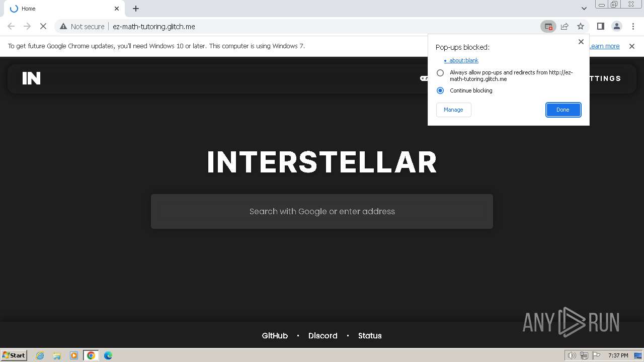Launch Microsoft Edge from taskbar
This screenshot has height=362, width=644.
pos(108,355)
